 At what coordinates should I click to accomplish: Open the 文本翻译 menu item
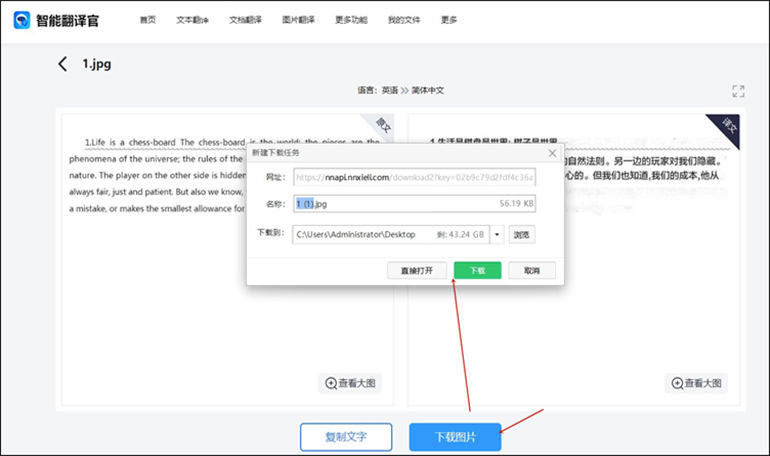192,20
